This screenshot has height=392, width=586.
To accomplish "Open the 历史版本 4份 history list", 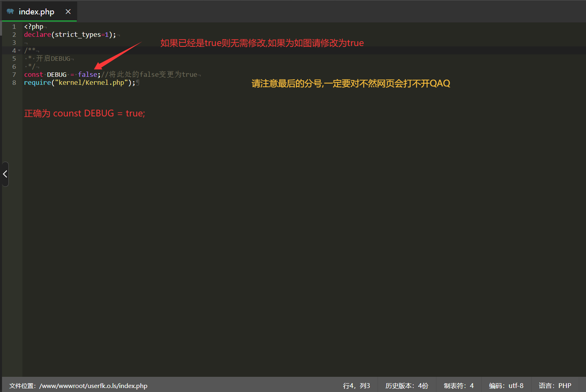I will 406,386.
